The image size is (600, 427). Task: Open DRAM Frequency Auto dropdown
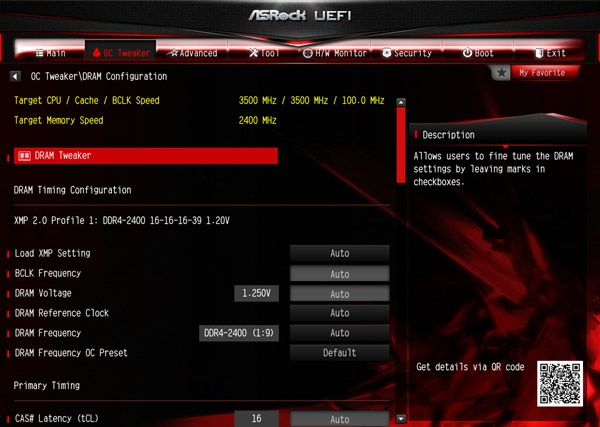[339, 333]
